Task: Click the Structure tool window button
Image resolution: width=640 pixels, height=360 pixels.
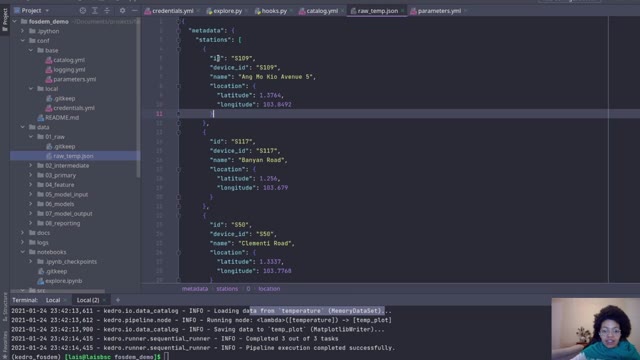Action: [x=5, y=307]
